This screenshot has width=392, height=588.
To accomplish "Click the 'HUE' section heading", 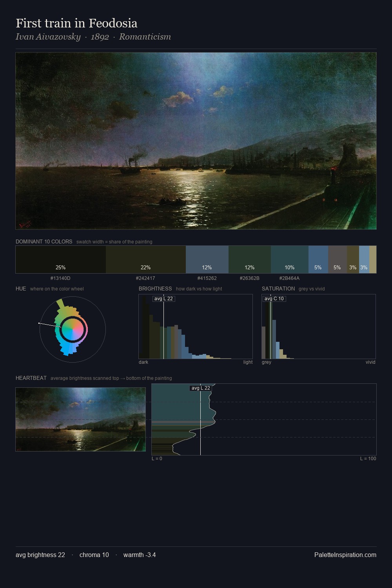I will click(21, 289).
